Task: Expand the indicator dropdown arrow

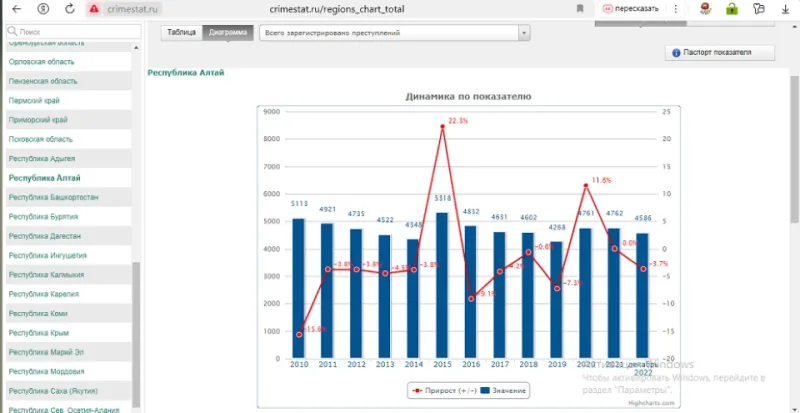Action: pyautogui.click(x=524, y=33)
